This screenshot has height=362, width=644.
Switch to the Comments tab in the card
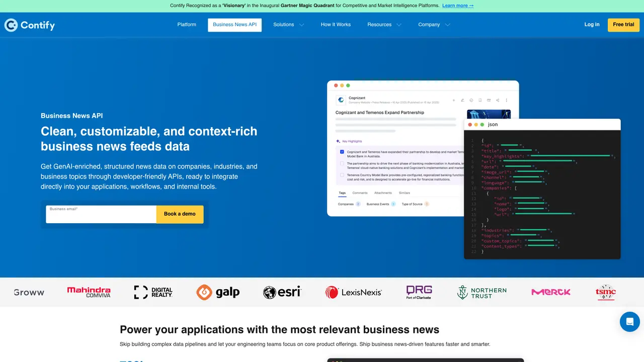(360, 193)
